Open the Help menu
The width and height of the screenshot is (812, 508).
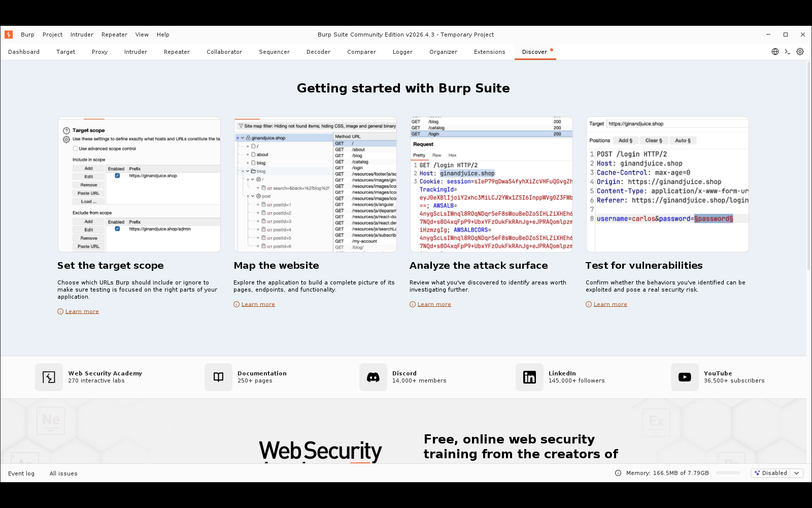pos(163,35)
